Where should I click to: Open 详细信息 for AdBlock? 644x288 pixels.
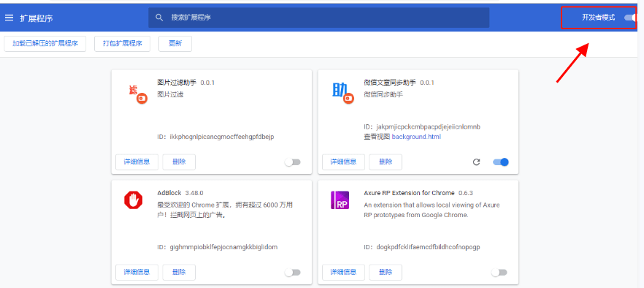click(137, 273)
